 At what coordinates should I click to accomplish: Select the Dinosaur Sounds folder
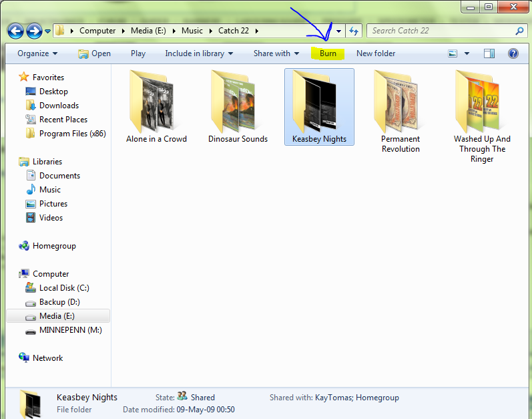coord(238,107)
